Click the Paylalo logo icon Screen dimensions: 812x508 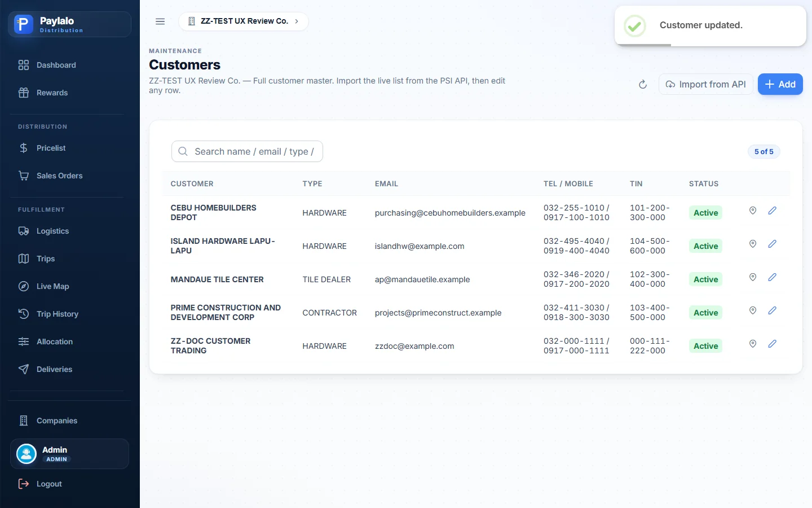click(x=24, y=24)
